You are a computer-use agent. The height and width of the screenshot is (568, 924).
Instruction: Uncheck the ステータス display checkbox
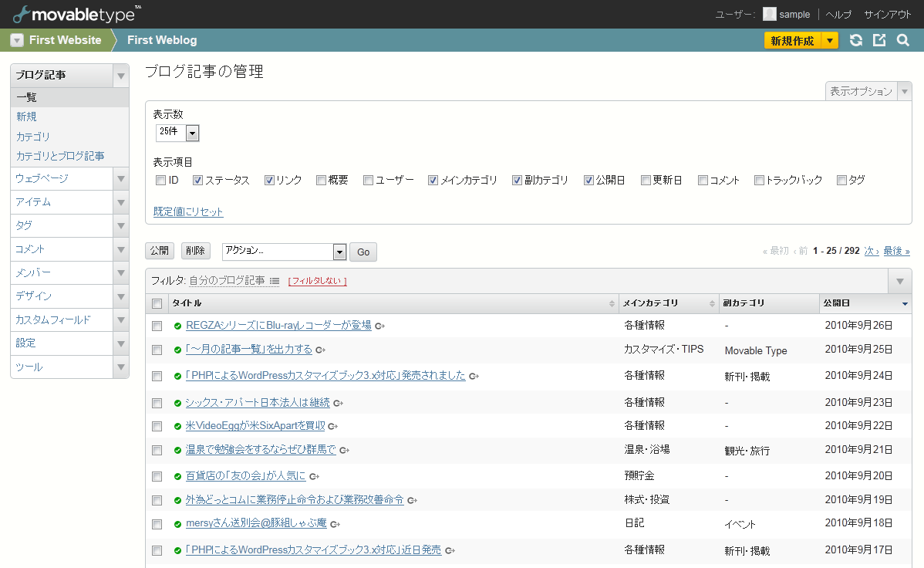(197, 181)
